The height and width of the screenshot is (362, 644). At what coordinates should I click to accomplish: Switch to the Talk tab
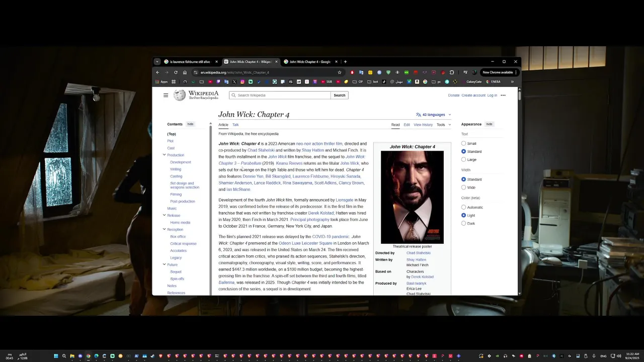tap(235, 125)
